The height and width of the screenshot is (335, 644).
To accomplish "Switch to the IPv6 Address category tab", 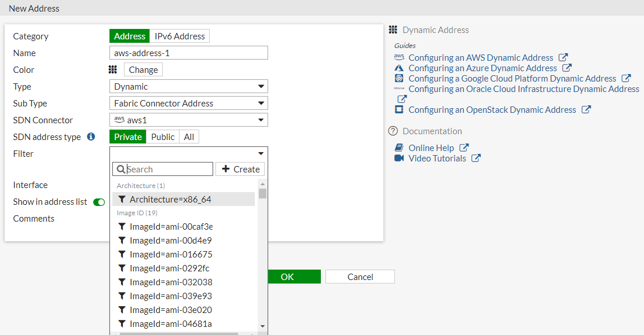I will pos(180,36).
